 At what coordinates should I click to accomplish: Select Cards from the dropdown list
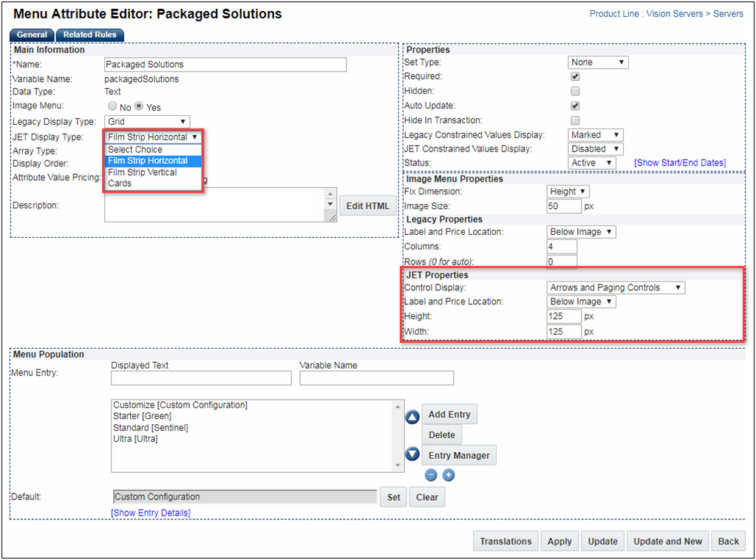pos(120,183)
